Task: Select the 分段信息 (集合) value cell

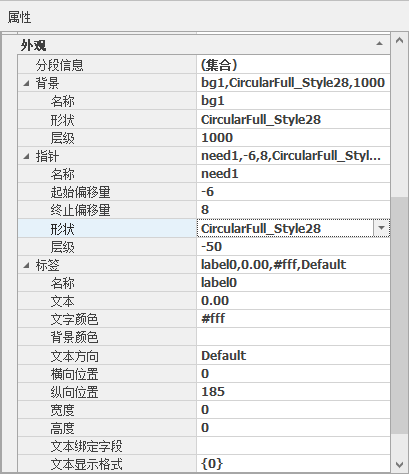Action: point(293,65)
